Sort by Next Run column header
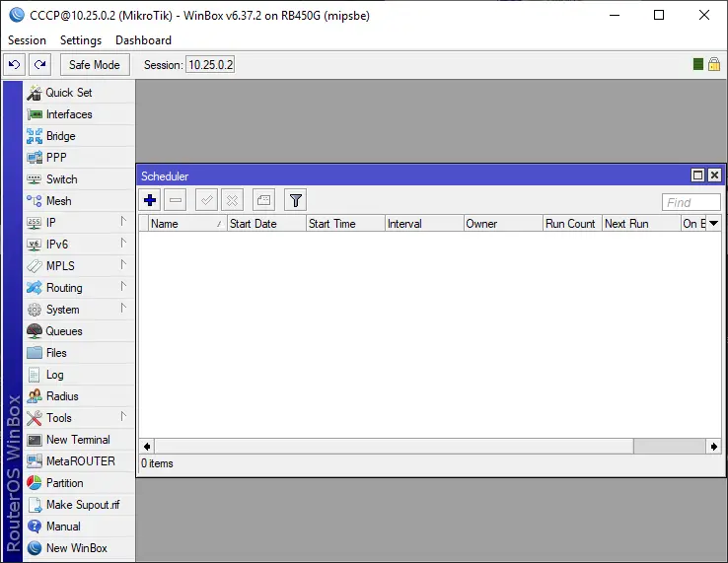The width and height of the screenshot is (728, 563). click(x=641, y=224)
